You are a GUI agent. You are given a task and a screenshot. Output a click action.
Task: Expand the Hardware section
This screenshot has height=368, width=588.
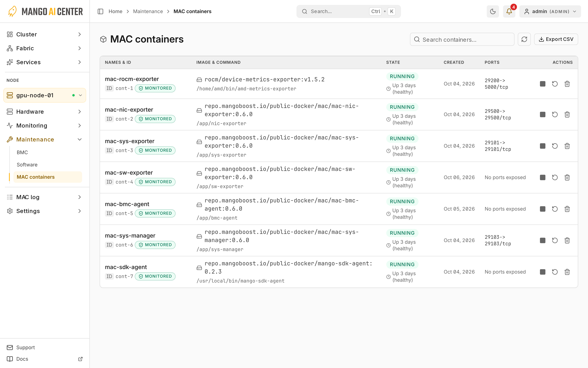coord(45,111)
